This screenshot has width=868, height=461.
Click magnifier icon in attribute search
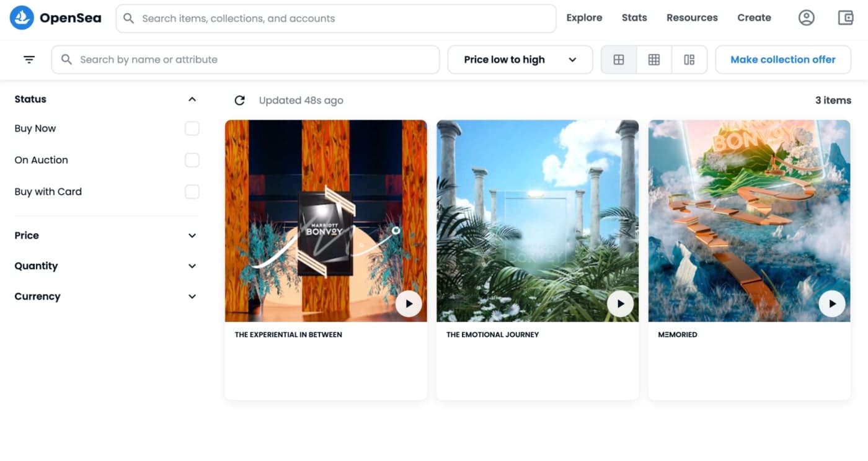pyautogui.click(x=67, y=60)
